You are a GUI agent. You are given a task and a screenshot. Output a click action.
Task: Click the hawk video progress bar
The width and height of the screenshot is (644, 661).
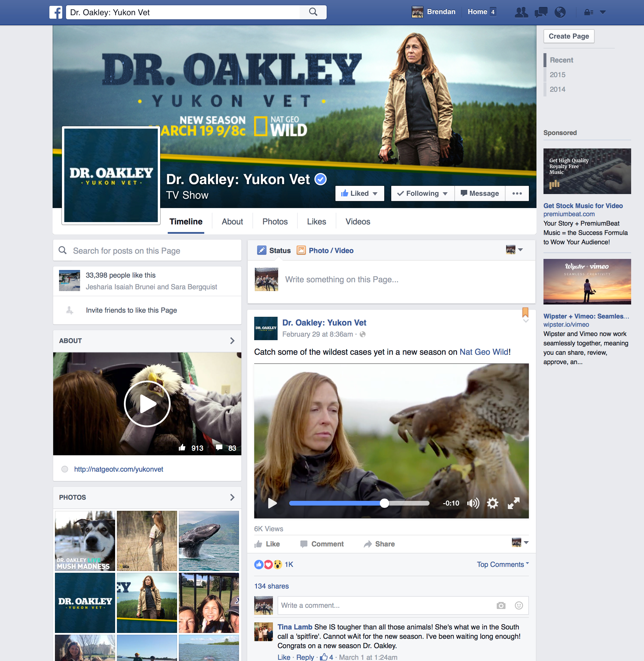tap(359, 503)
